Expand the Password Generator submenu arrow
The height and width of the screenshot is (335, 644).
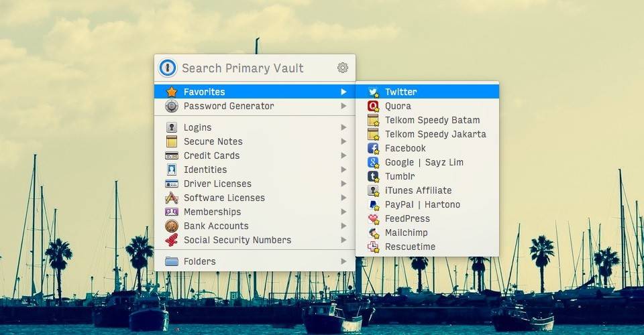(343, 106)
